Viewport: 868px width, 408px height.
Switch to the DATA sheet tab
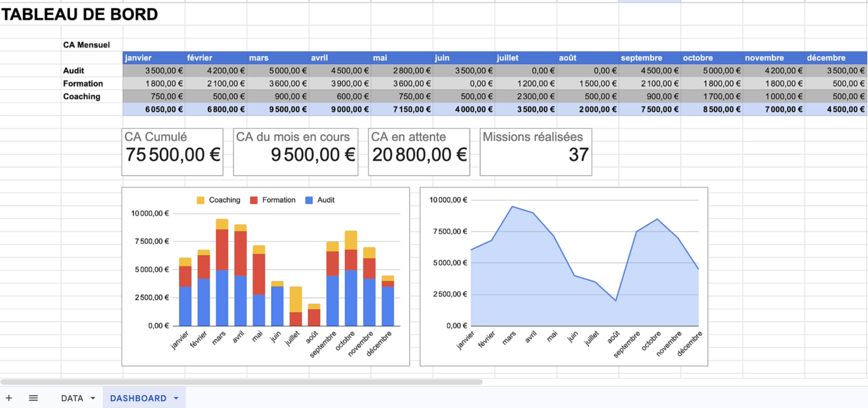click(x=72, y=398)
